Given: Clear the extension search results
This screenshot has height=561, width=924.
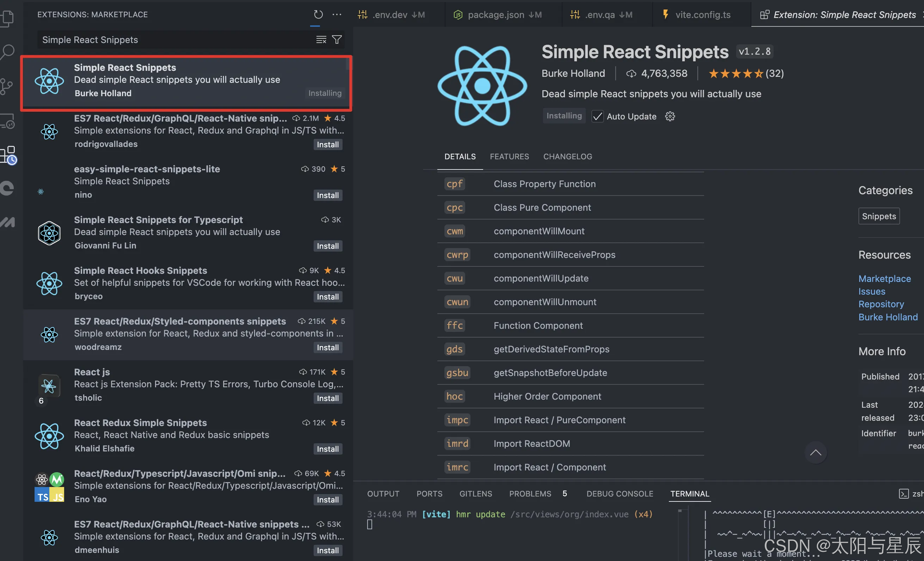Looking at the screenshot, I should [x=321, y=39].
